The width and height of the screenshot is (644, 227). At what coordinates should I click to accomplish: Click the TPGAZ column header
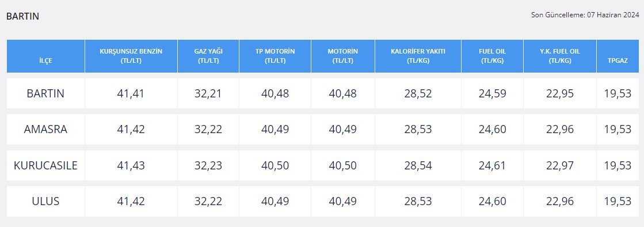pos(618,56)
